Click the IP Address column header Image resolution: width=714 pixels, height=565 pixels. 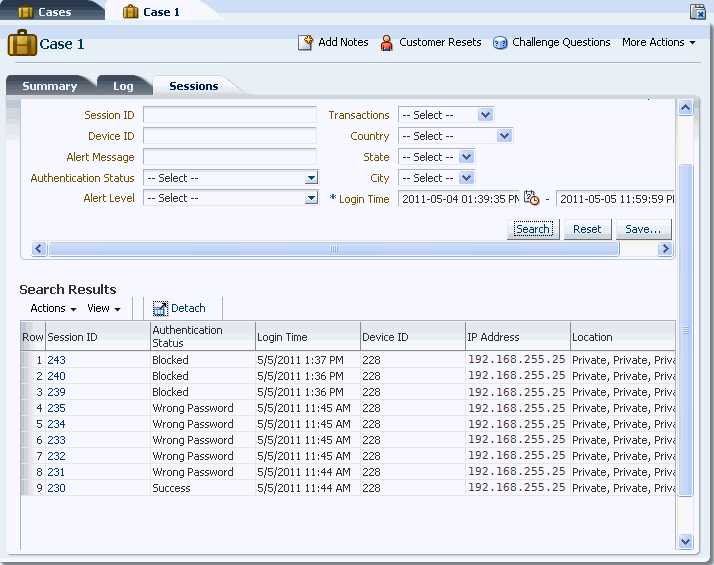pos(518,336)
